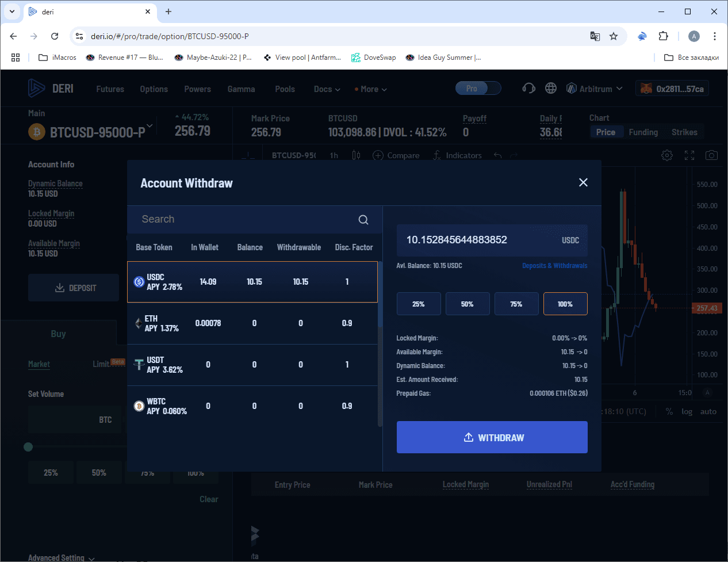Close the Account Withdraw dialog
The image size is (728, 562).
[x=583, y=182]
